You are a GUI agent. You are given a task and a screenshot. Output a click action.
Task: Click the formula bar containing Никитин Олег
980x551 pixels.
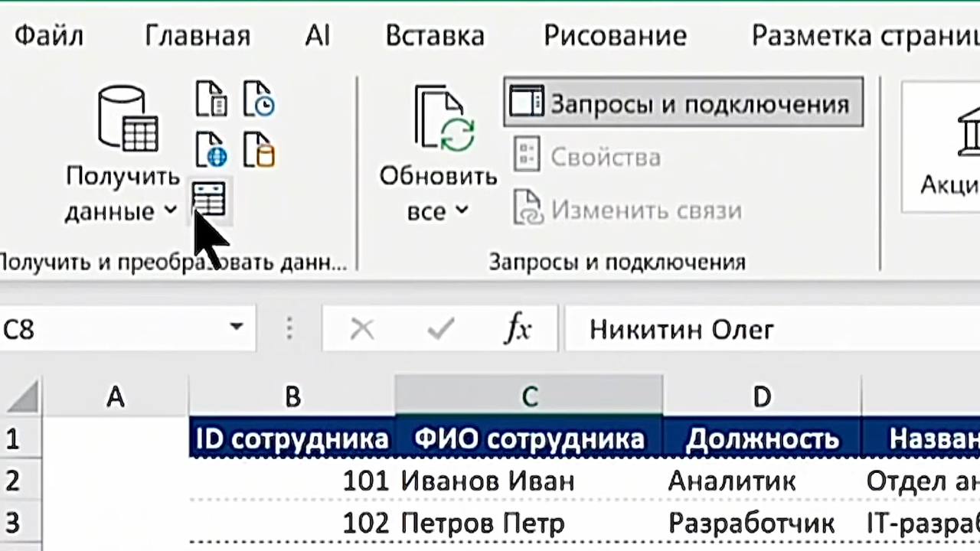(772, 329)
